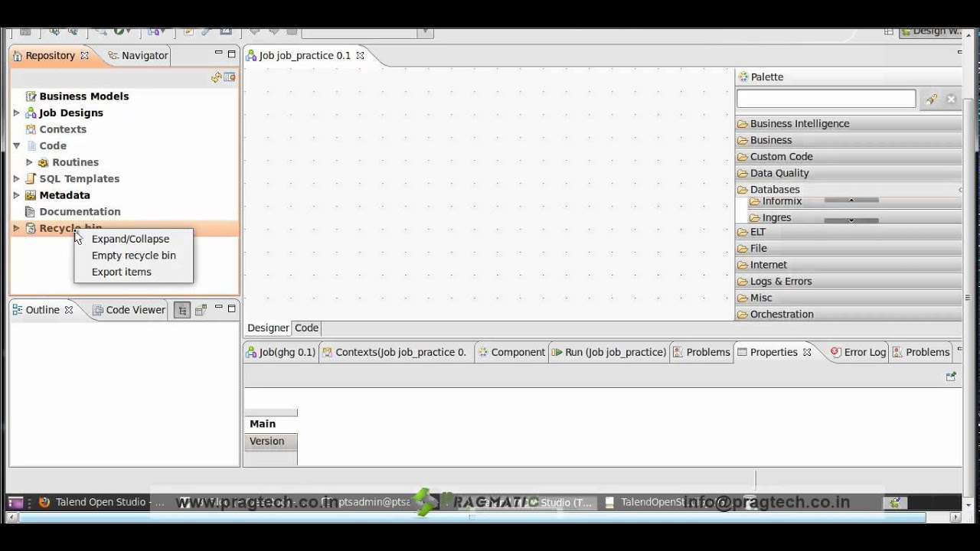Expand the SQL Templates tree node
Screen dimensions: 980x551
(x=16, y=179)
